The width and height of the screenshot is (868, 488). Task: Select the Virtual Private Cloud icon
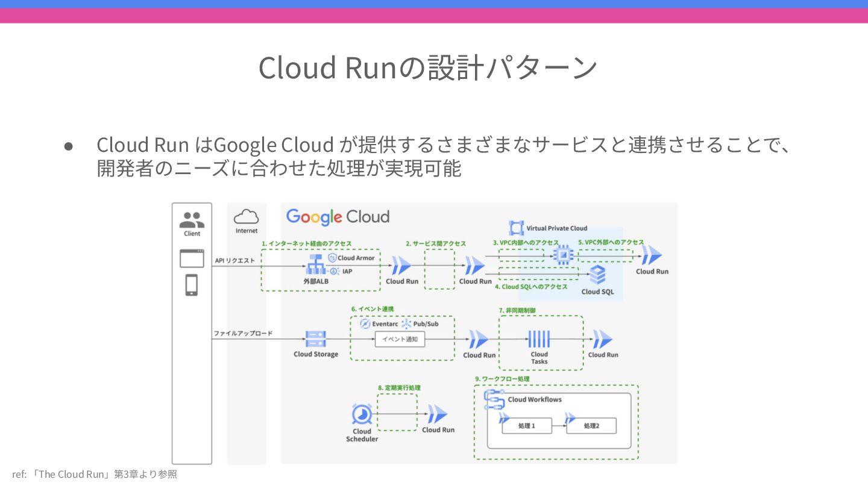pyautogui.click(x=517, y=228)
